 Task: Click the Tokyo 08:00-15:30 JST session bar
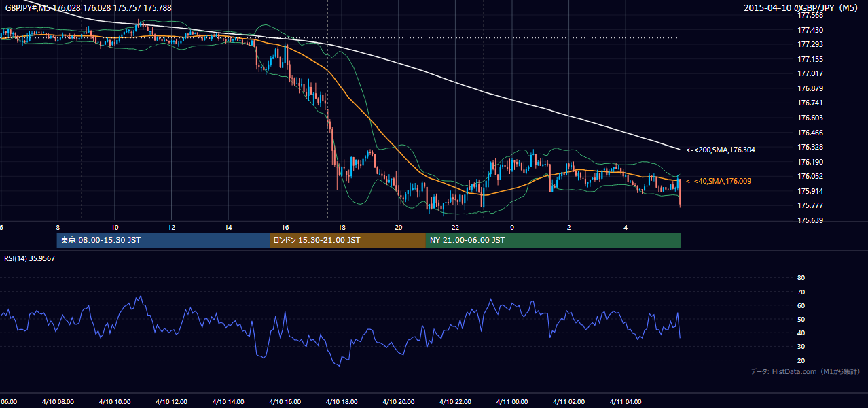pos(164,240)
